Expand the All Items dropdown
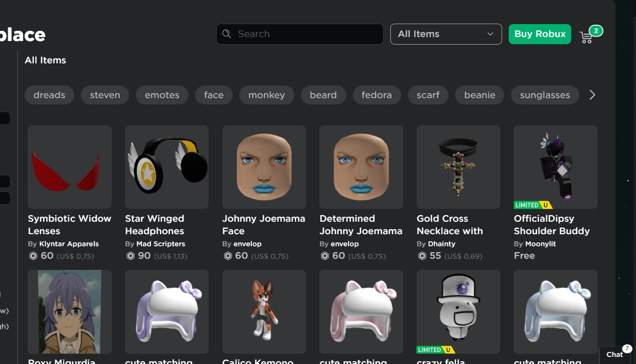Screen dimensions: 636x364 pyautogui.click(x=446, y=34)
